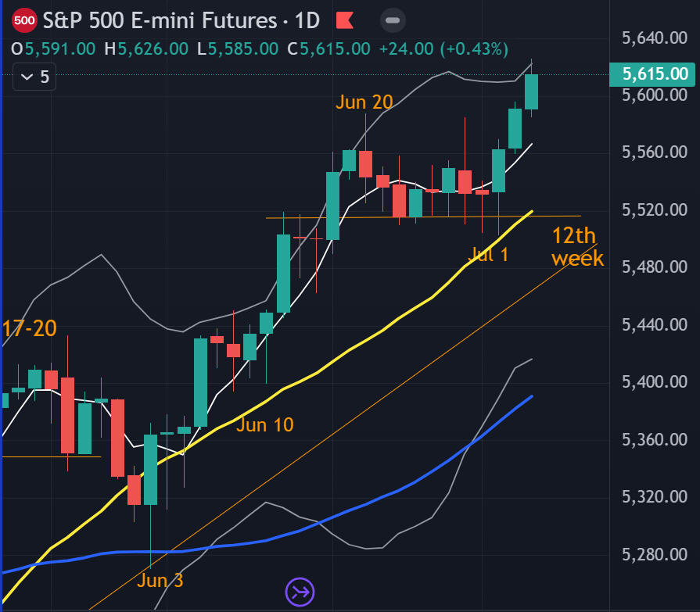Viewport: 700px width, 612px height.
Task: Click the 5,440.00 price axis label
Action: pos(655,324)
